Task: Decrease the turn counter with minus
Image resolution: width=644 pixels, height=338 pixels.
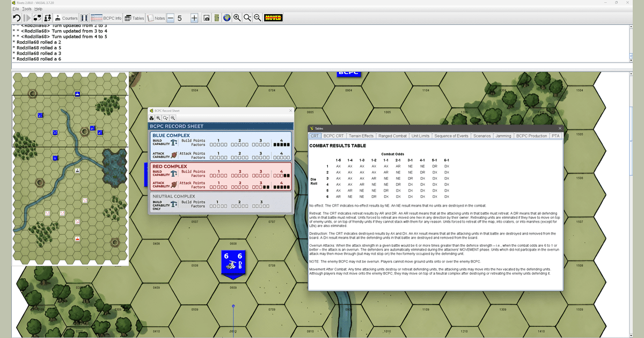Action: (x=171, y=18)
